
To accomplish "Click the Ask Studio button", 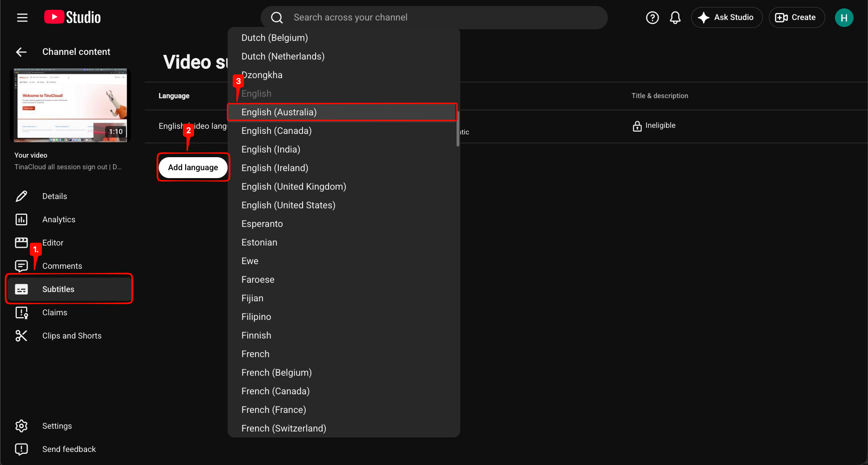I will [727, 18].
